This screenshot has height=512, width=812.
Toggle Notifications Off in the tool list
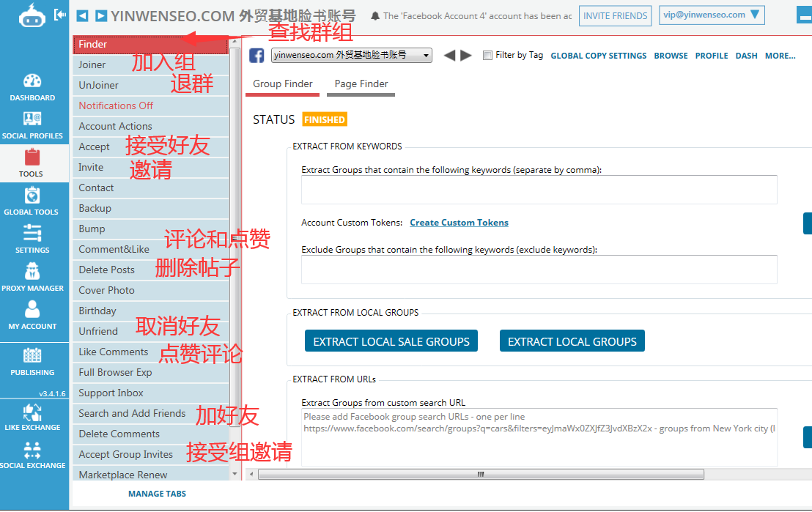[x=116, y=105]
